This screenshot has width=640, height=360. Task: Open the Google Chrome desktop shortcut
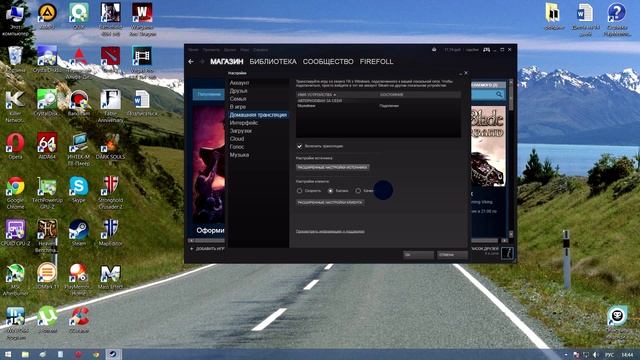click(16, 192)
